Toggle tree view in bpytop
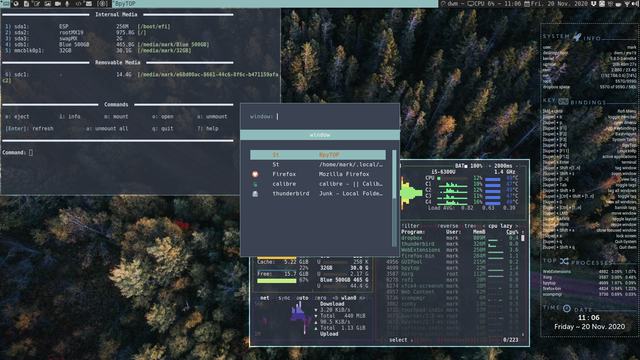Viewport: 640px width, 360px height. click(x=470, y=226)
